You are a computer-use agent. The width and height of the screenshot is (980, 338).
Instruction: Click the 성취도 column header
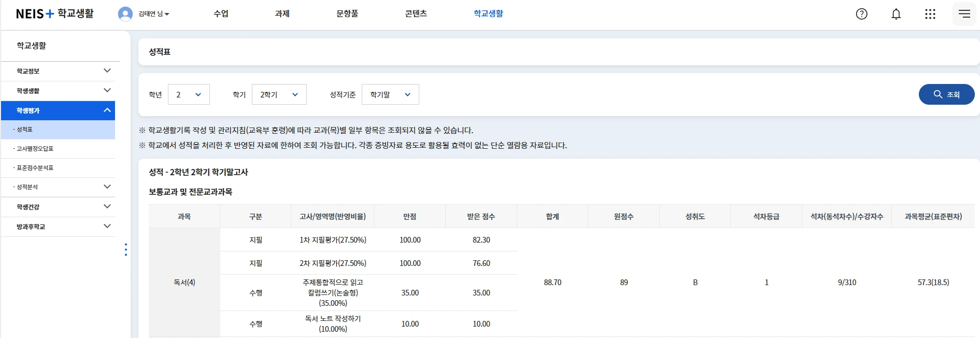(x=695, y=217)
